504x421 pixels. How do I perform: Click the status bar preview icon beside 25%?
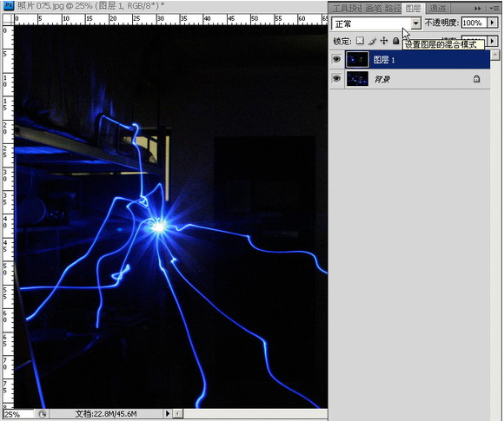tap(42, 414)
